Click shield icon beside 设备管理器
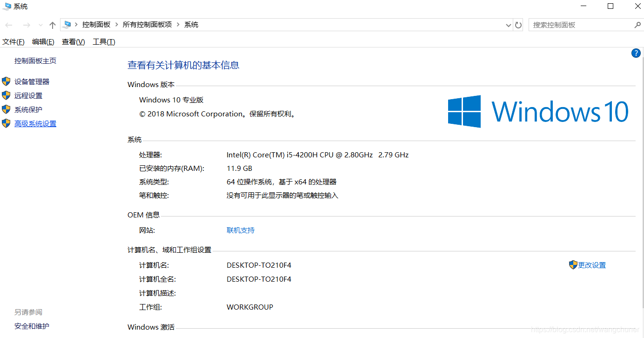The image size is (644, 338). pyautogui.click(x=6, y=81)
